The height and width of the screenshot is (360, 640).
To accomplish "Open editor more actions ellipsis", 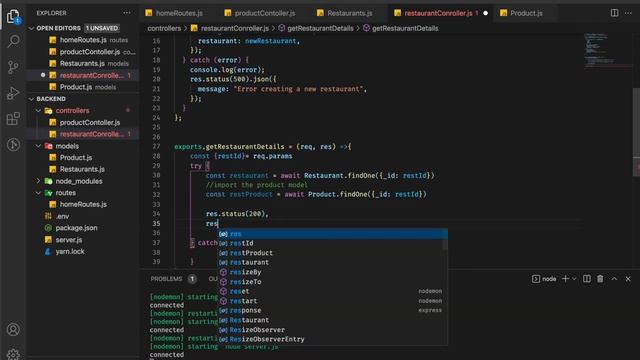I will click(x=628, y=13).
